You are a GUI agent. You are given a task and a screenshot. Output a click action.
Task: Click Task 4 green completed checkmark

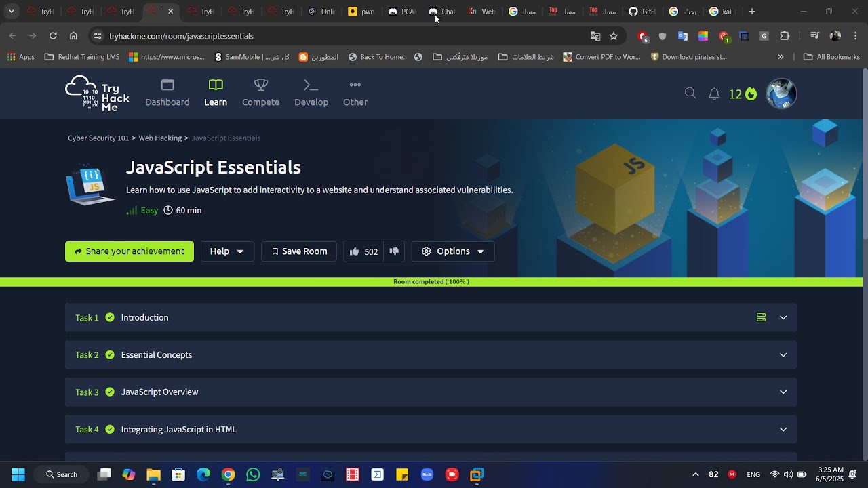(x=110, y=430)
